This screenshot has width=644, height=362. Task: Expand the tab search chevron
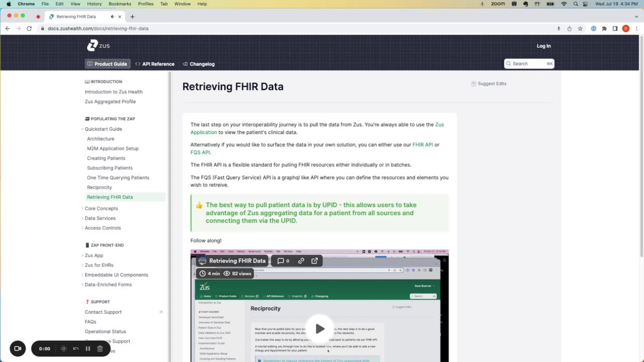[636, 17]
